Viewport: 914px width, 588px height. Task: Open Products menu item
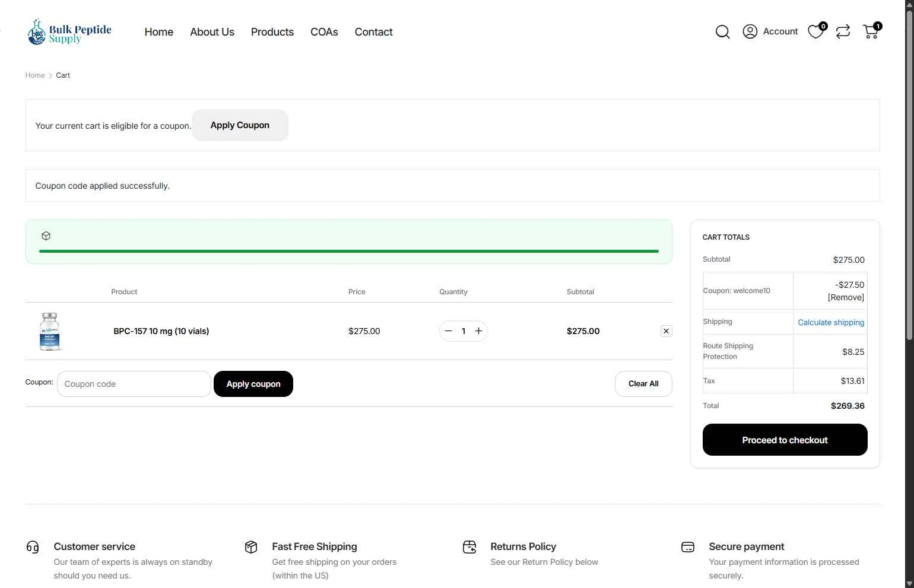click(x=272, y=32)
